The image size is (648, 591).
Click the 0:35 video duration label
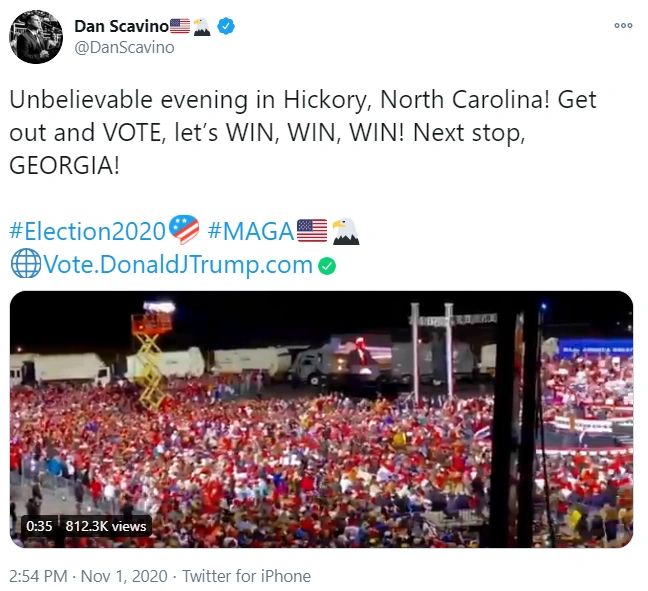(x=39, y=526)
